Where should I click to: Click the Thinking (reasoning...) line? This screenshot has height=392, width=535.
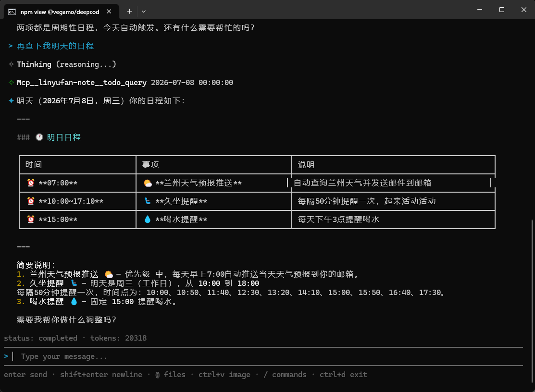[x=66, y=64]
